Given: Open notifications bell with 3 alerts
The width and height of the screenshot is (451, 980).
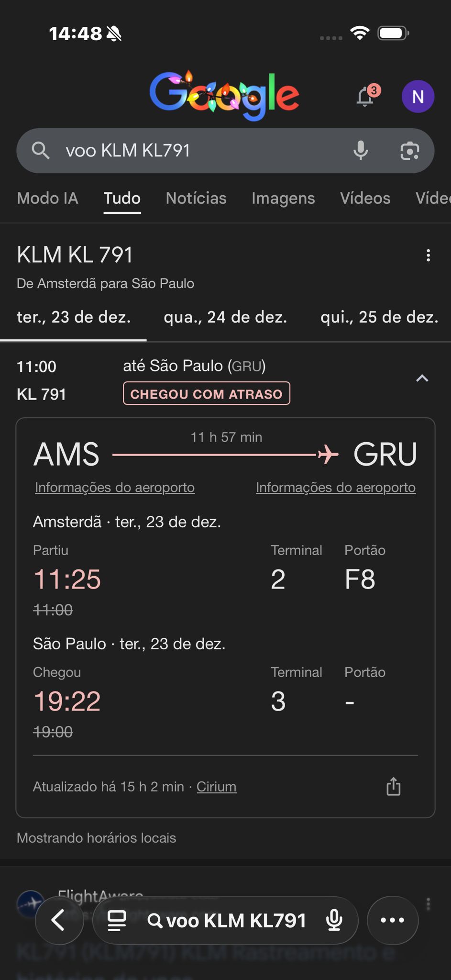Looking at the screenshot, I should coord(366,96).
